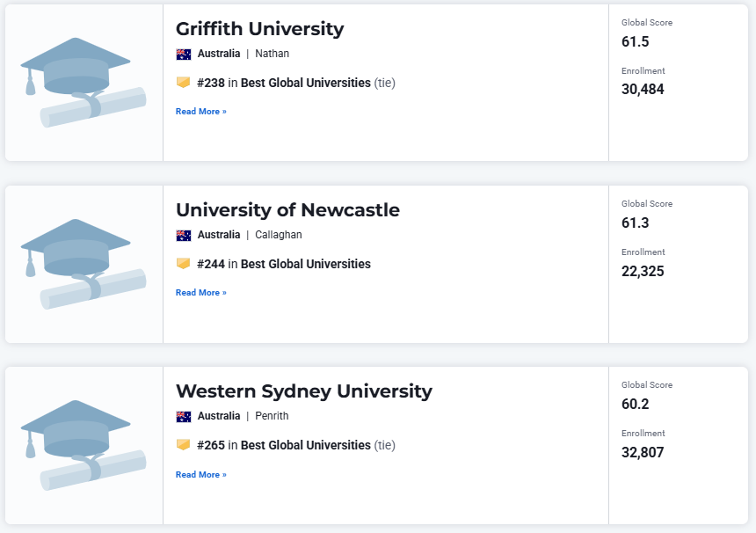Screen dimensions: 756x533
Task: Click Western Sydney's #265 Best Global Universities ranking
Action: click(x=283, y=445)
